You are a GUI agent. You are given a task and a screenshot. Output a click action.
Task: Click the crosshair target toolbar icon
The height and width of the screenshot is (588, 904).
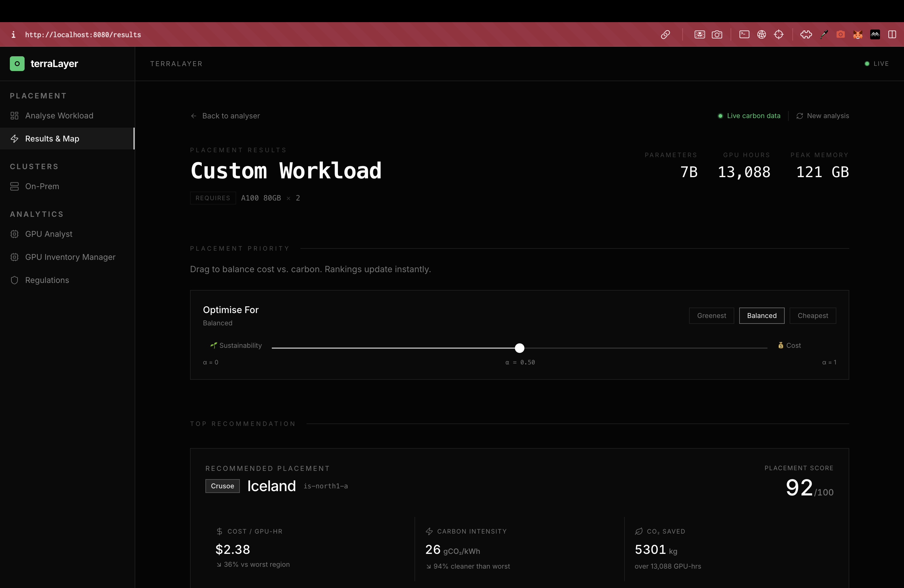coord(779,34)
